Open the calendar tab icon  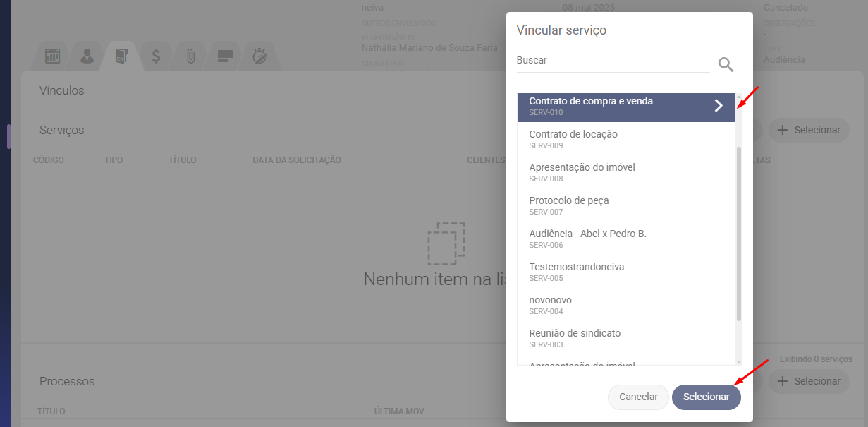click(53, 56)
